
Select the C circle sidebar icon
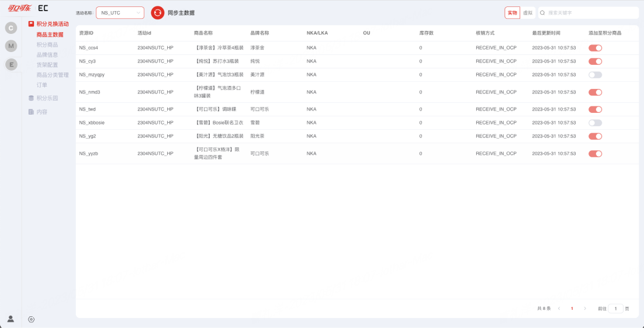click(x=11, y=28)
